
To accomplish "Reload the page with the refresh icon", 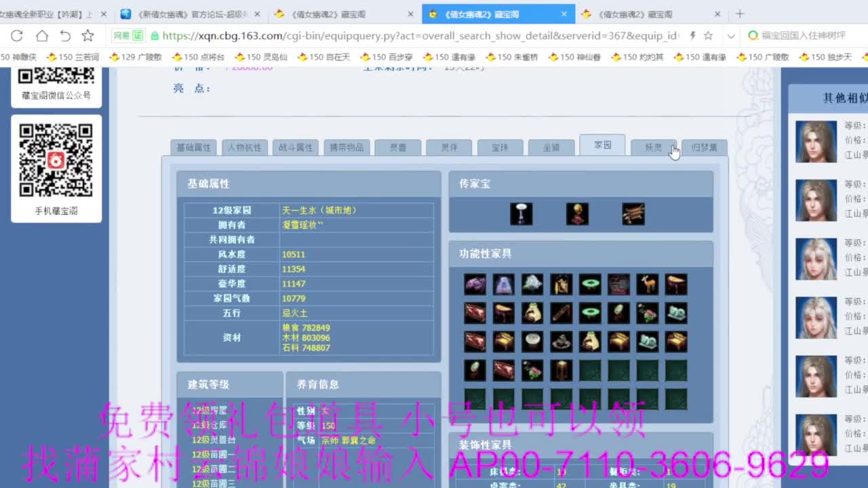I will [17, 36].
